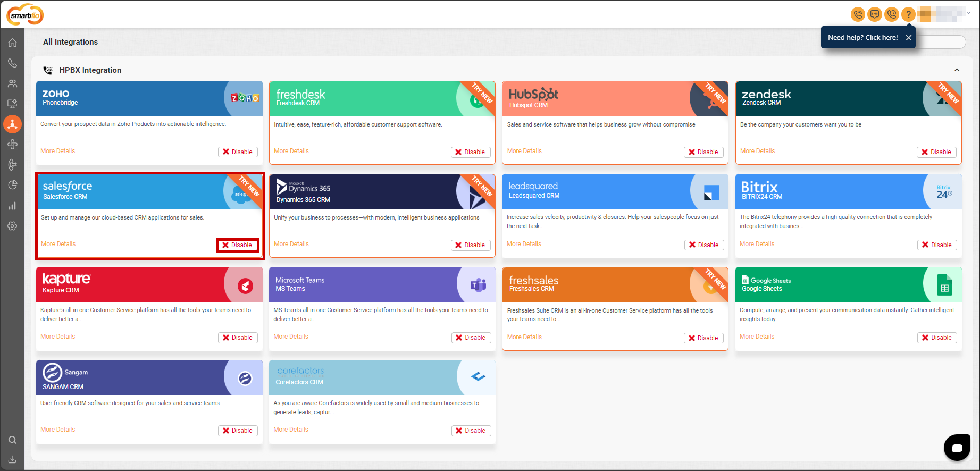The width and height of the screenshot is (980, 471).
Task: Click the Kapture CRM round logo icon
Action: [x=245, y=285]
